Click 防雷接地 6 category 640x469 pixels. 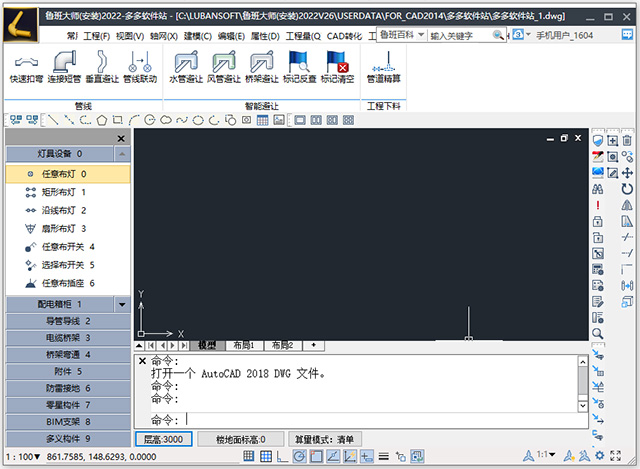[x=68, y=388]
